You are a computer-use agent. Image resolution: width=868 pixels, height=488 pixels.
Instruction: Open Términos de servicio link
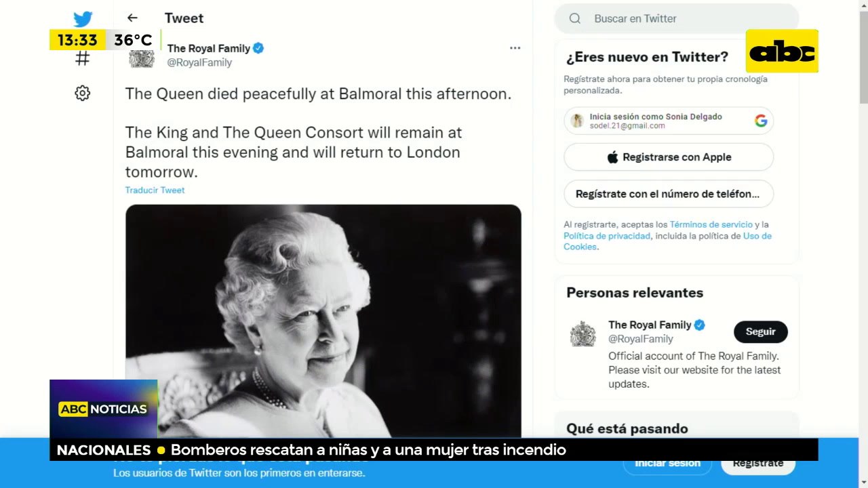click(x=711, y=224)
